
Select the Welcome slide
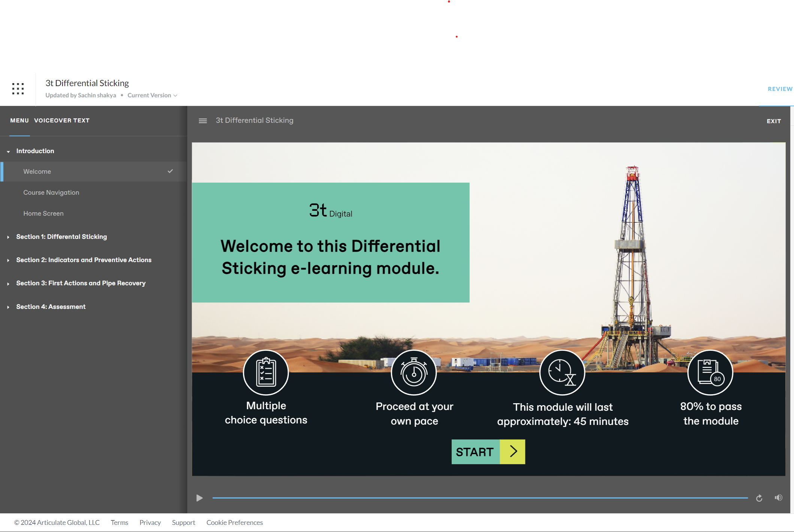(x=94, y=171)
